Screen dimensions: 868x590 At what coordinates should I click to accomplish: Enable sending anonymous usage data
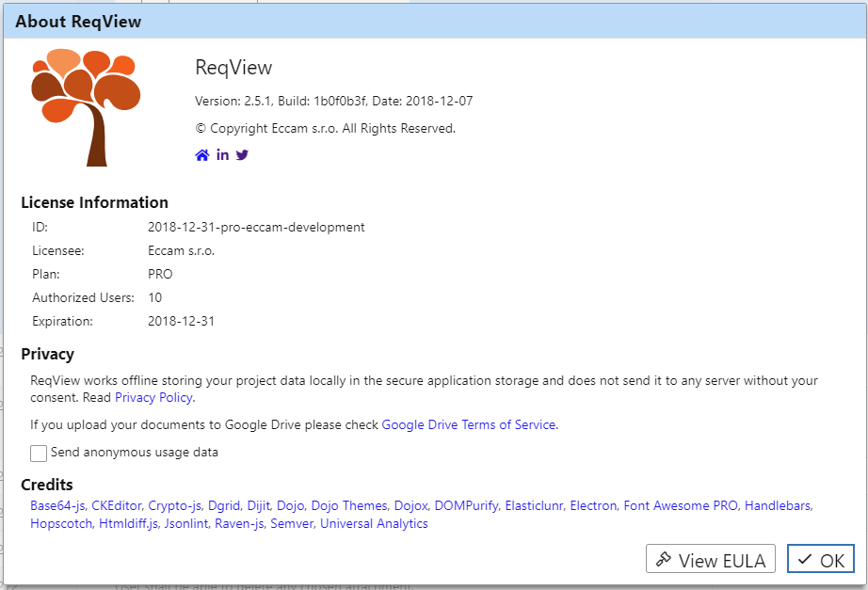click(x=38, y=453)
